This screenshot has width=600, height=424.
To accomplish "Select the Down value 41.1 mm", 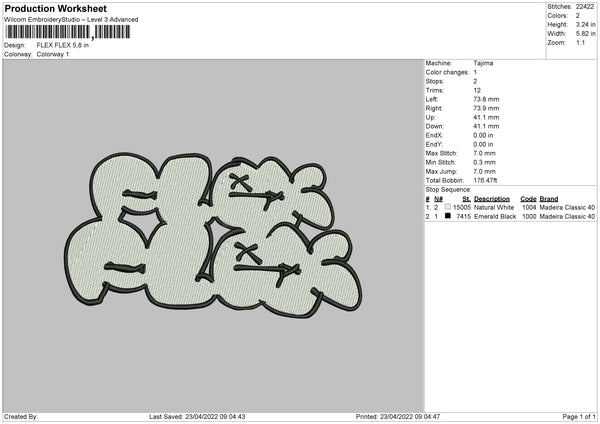I will click(486, 126).
